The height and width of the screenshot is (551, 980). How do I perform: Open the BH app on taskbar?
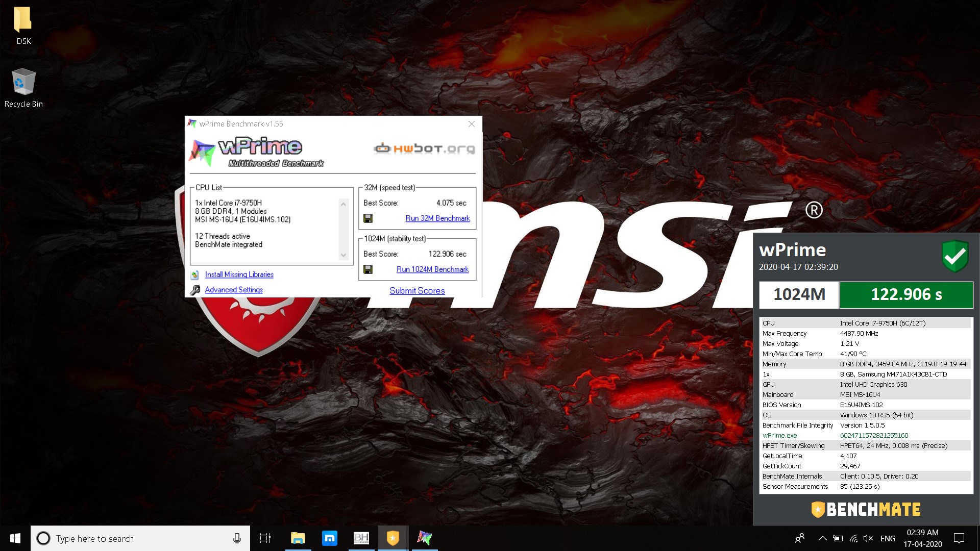361,538
